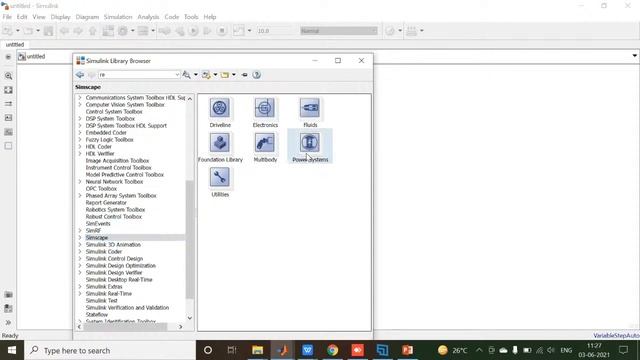Open File Explorer from taskbar
Screen dimensions: 640x360
click(257, 350)
